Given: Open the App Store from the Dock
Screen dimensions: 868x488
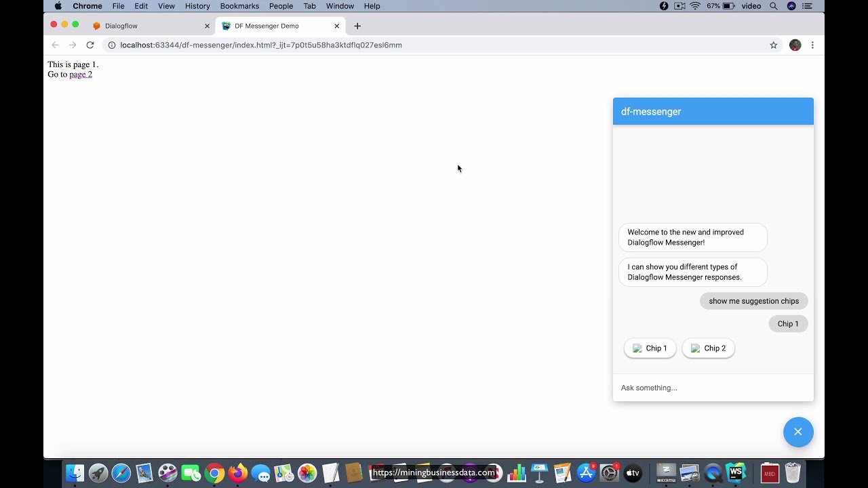Looking at the screenshot, I should 586,472.
